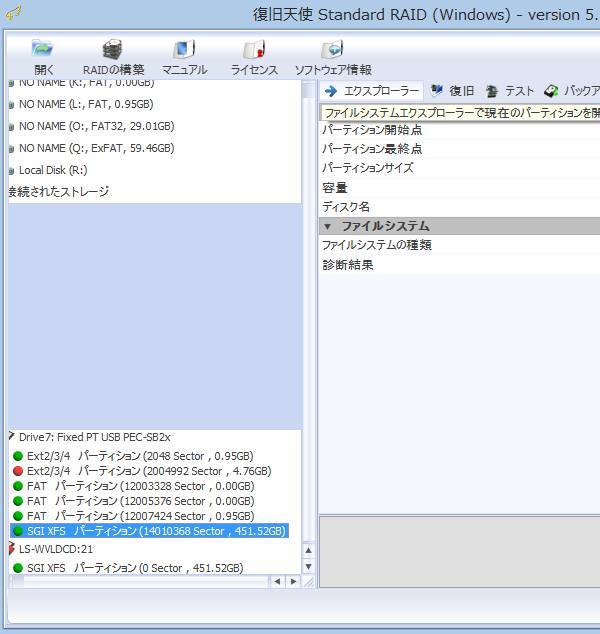Click the app logo in title bar

[x=14, y=13]
